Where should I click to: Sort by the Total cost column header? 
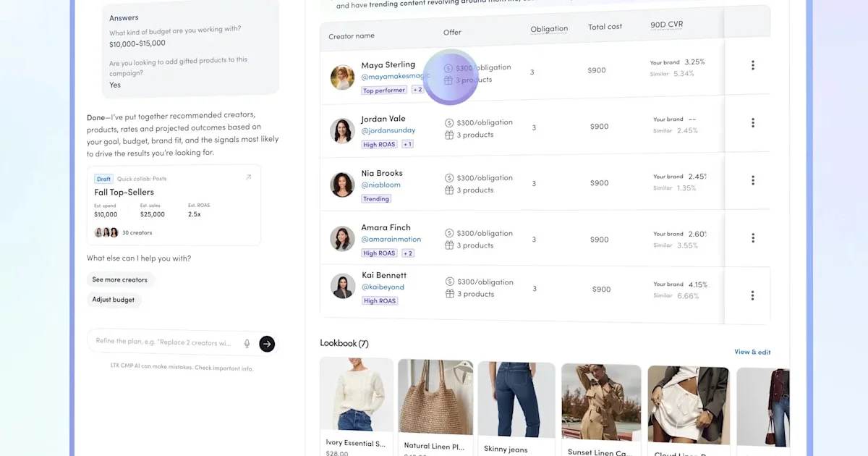[x=605, y=27]
